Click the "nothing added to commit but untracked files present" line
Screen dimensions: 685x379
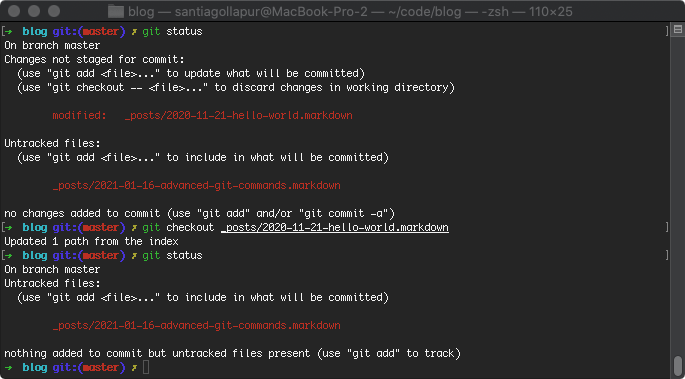click(232, 353)
